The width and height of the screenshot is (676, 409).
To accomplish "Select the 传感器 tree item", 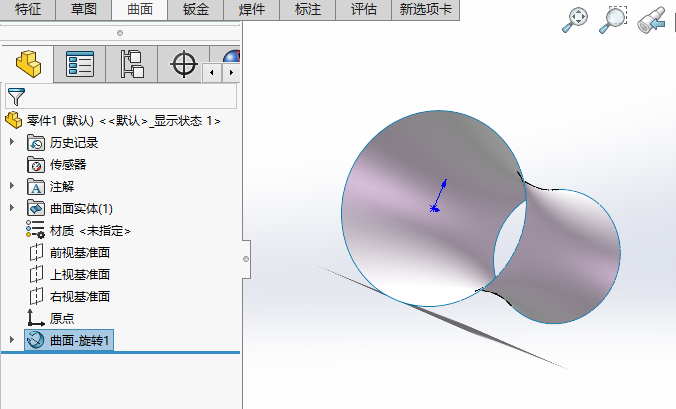I will pyautogui.click(x=68, y=165).
